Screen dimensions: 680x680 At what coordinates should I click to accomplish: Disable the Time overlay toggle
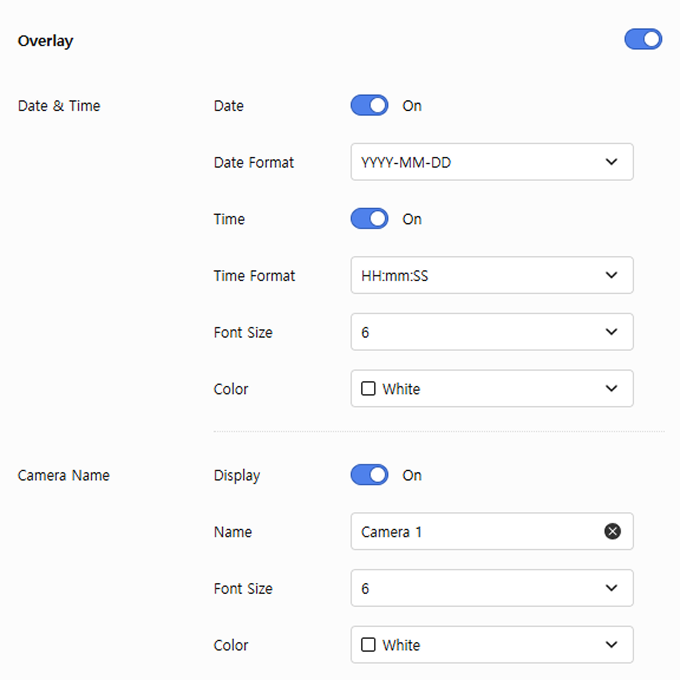tap(369, 219)
